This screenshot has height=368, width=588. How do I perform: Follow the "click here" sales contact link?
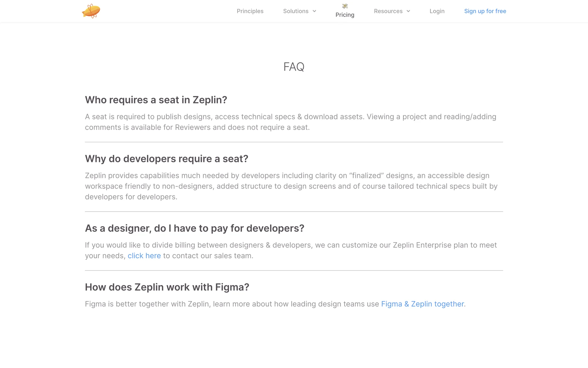click(x=144, y=256)
